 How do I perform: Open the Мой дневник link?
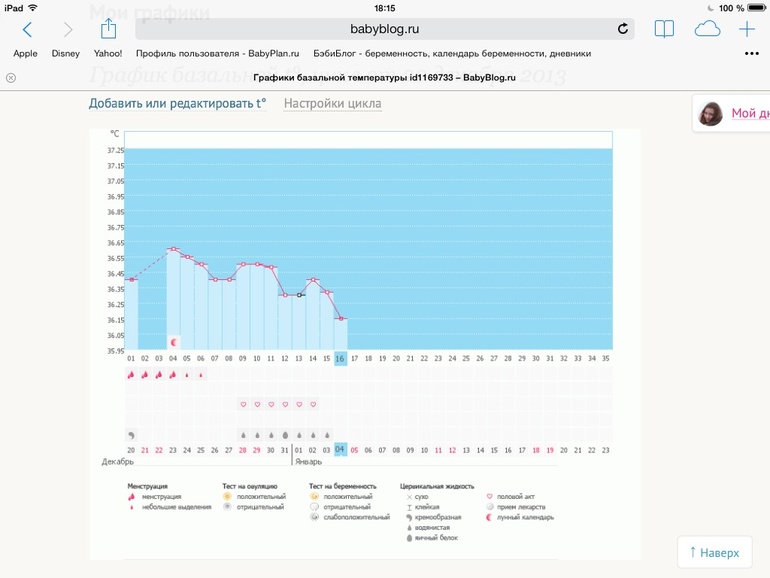750,113
